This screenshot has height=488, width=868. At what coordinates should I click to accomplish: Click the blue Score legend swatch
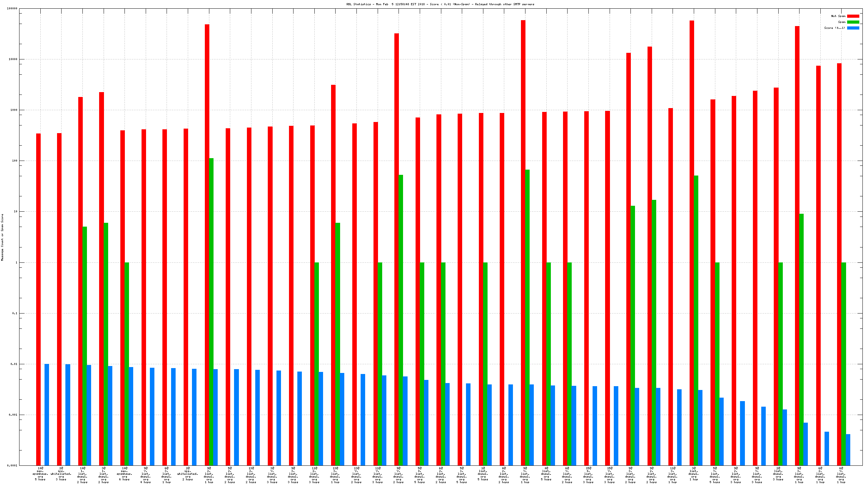pyautogui.click(x=853, y=28)
